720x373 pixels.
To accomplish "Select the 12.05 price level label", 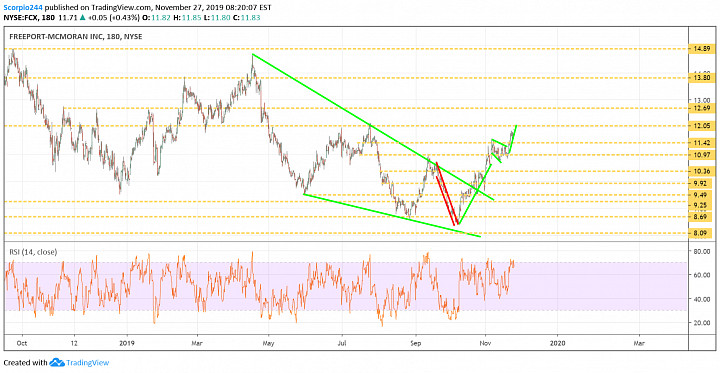I will click(x=703, y=125).
